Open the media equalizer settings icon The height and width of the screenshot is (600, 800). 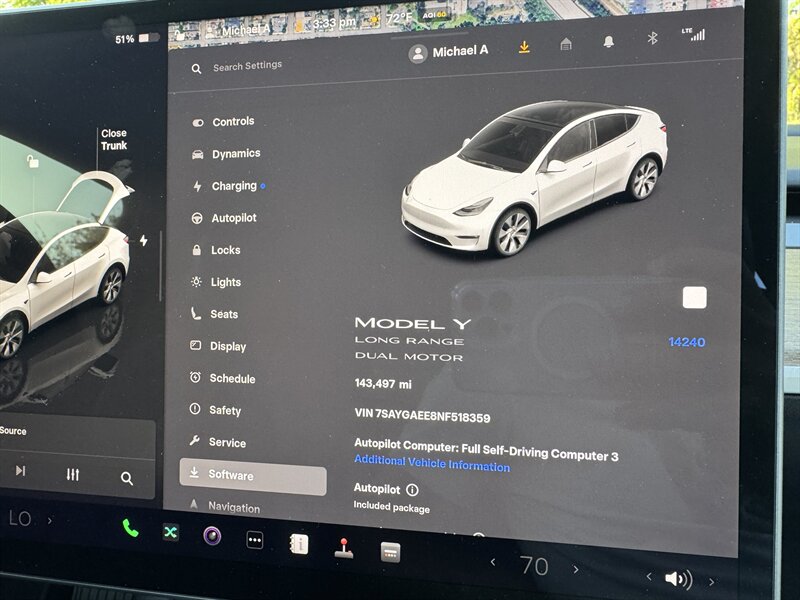pyautogui.click(x=73, y=474)
